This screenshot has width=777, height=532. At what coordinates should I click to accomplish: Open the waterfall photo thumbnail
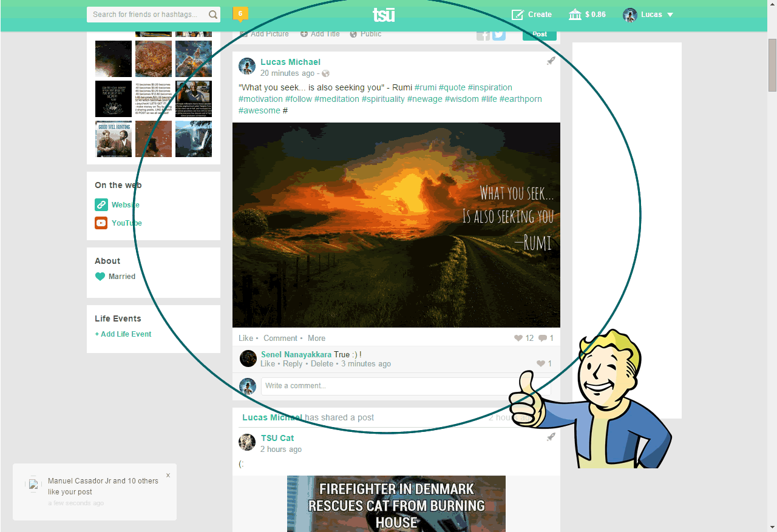pos(194,139)
